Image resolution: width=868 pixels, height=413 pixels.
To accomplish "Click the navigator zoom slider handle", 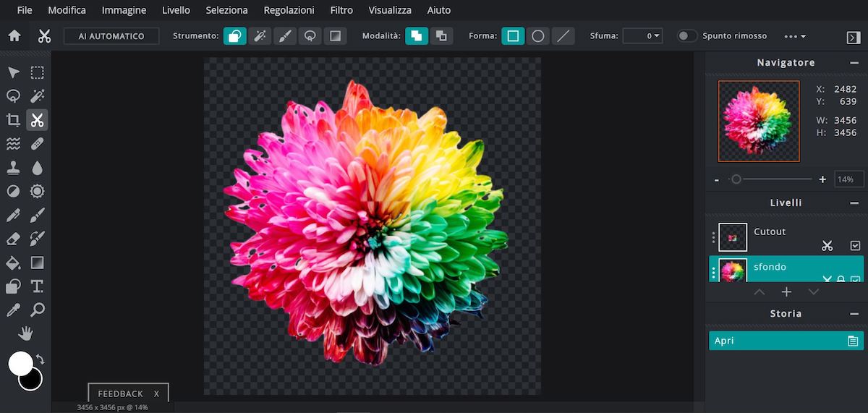I will pyautogui.click(x=736, y=179).
